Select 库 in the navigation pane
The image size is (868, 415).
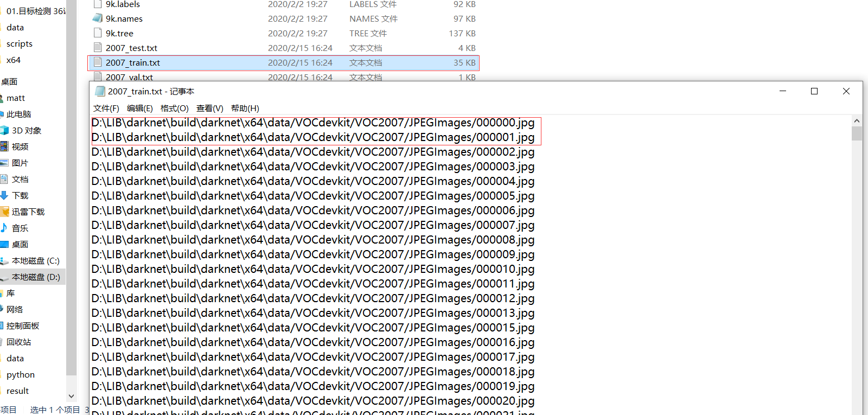[x=11, y=293]
